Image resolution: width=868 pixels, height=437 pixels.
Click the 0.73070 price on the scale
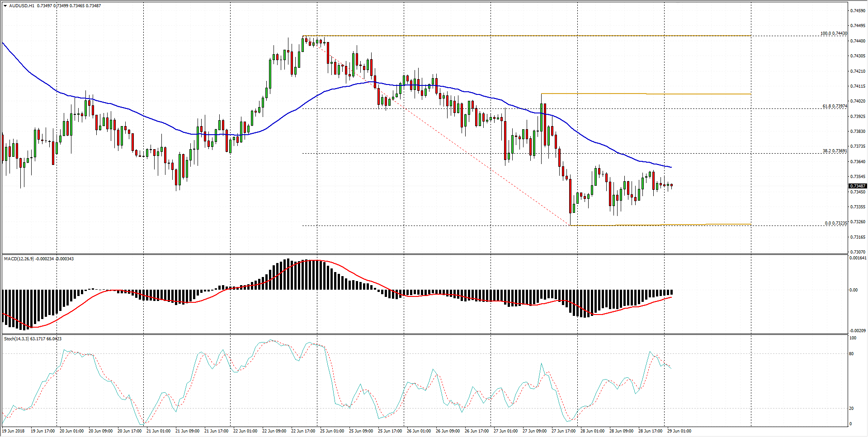click(858, 252)
